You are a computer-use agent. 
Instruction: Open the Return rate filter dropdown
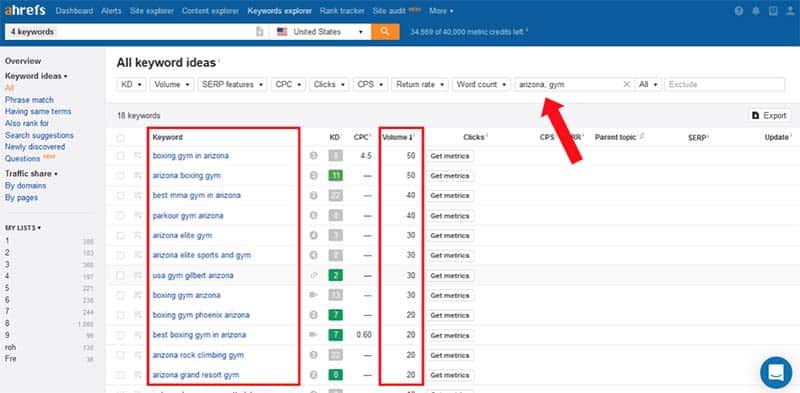[x=420, y=84]
